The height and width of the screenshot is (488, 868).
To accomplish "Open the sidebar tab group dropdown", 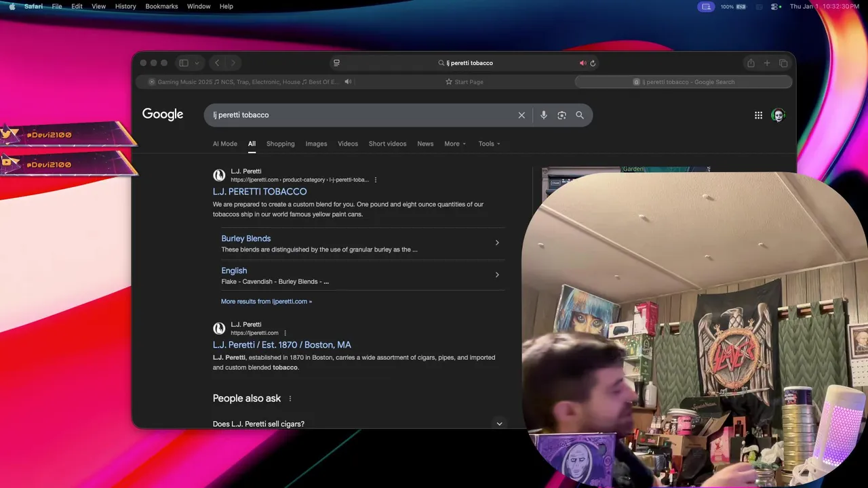I will [197, 63].
